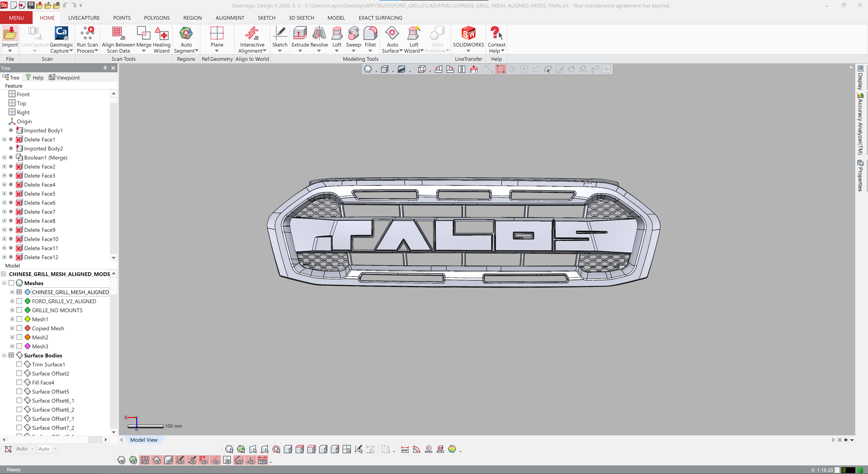Image resolution: width=868 pixels, height=474 pixels.
Task: Select the Front plane in feature tree
Action: tap(23, 94)
